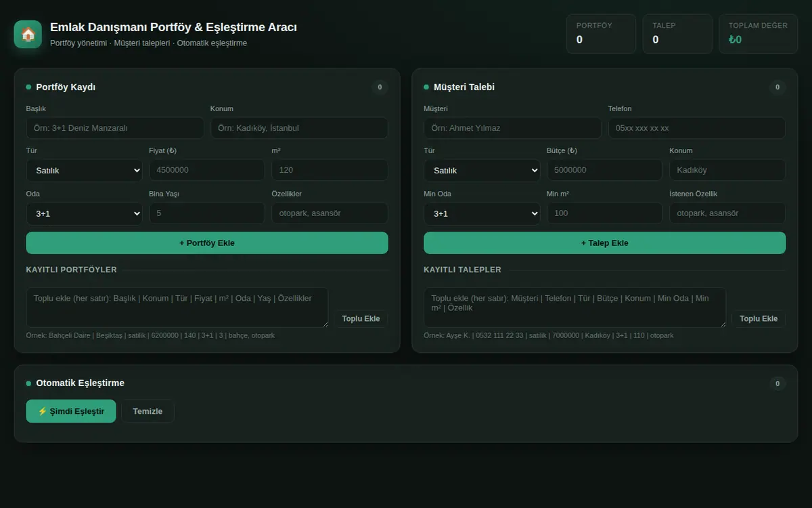Click Toplu Ekle under Kayıtlı Talepler
Screen dimensions: 812x508
click(759, 319)
